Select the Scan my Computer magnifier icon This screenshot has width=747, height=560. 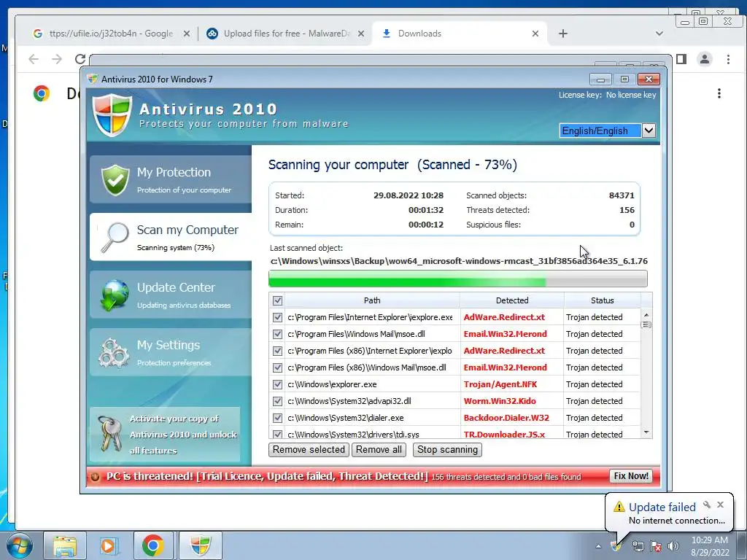[x=115, y=237]
